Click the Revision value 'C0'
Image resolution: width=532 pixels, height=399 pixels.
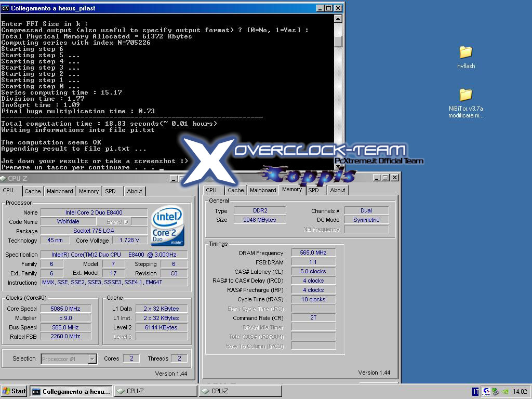(x=174, y=273)
